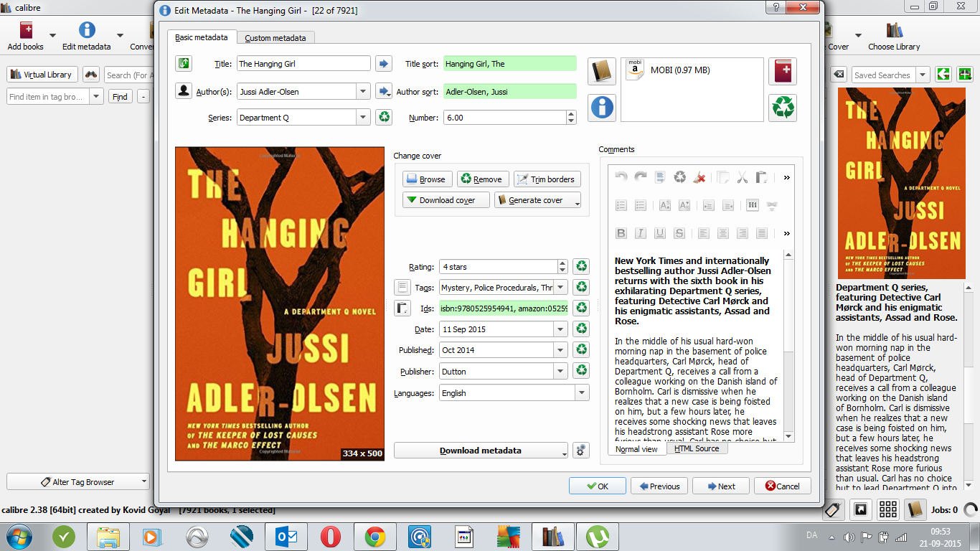Select the Normal view tab in Comments
The width and height of the screenshot is (980, 551).
637,449
